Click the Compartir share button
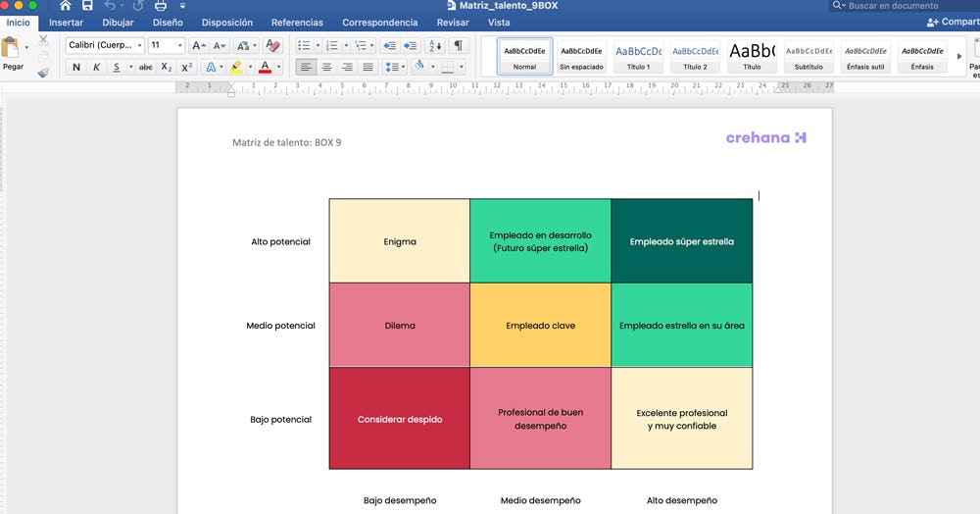This screenshot has width=980, height=514. (953, 22)
